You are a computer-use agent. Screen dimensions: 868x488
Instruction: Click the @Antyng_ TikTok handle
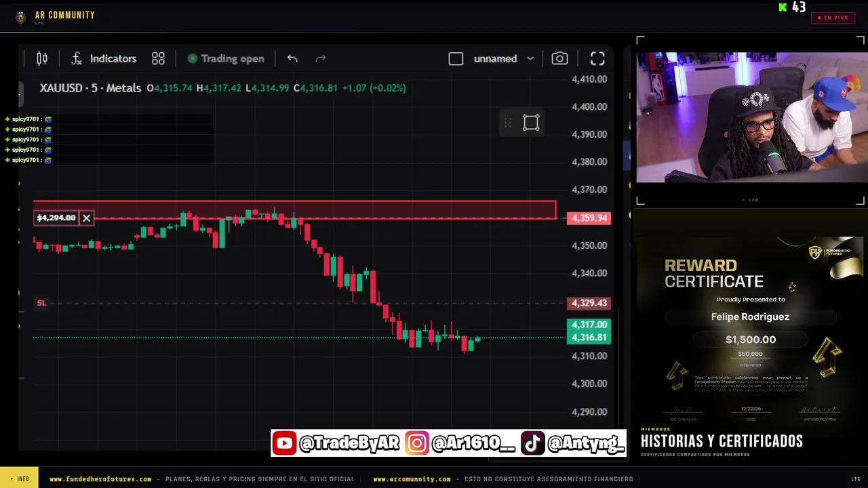coord(586,443)
